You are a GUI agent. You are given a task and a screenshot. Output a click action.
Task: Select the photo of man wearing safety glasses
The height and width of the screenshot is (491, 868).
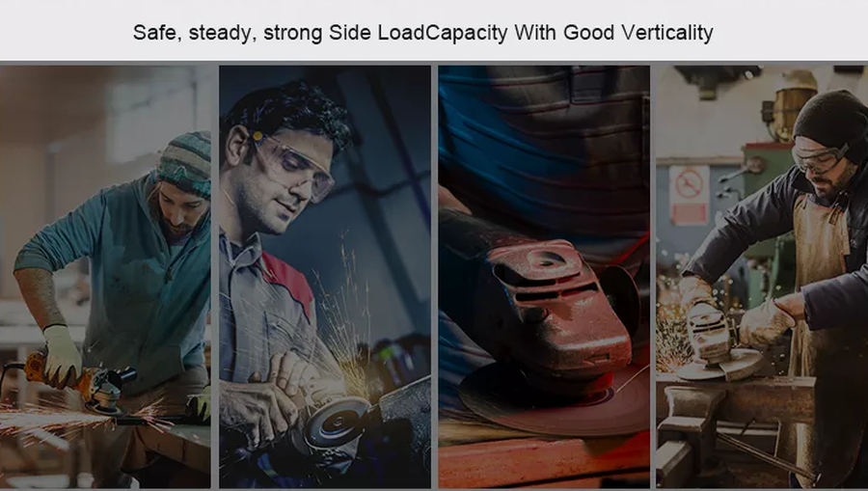[x=325, y=277]
